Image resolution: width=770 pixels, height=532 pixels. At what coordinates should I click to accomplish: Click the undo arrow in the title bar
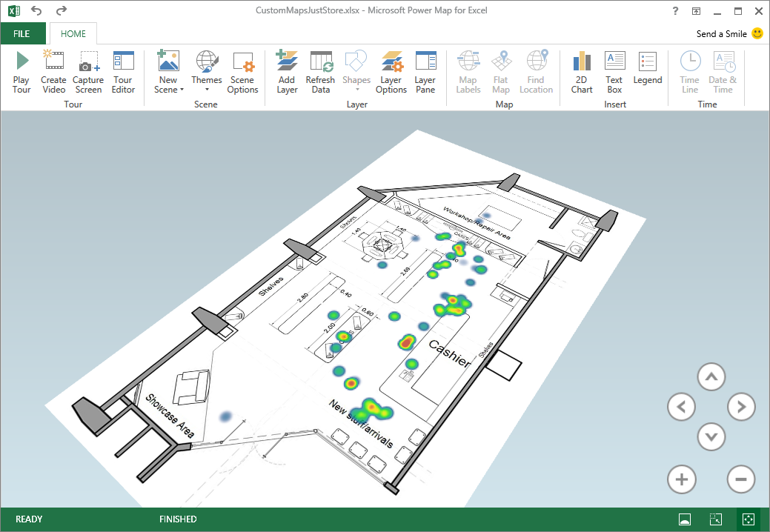point(36,11)
